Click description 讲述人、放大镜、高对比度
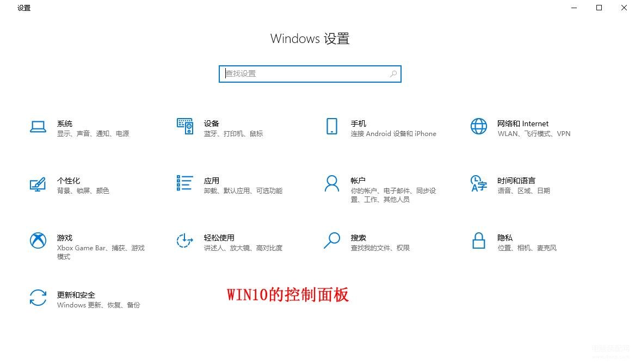 pyautogui.click(x=243, y=248)
